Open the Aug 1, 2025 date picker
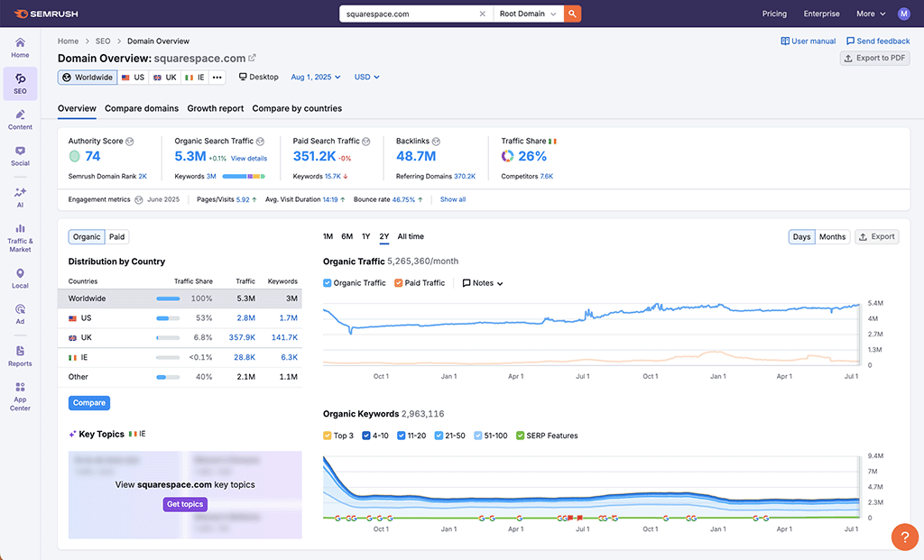924x560 pixels. pyautogui.click(x=316, y=78)
